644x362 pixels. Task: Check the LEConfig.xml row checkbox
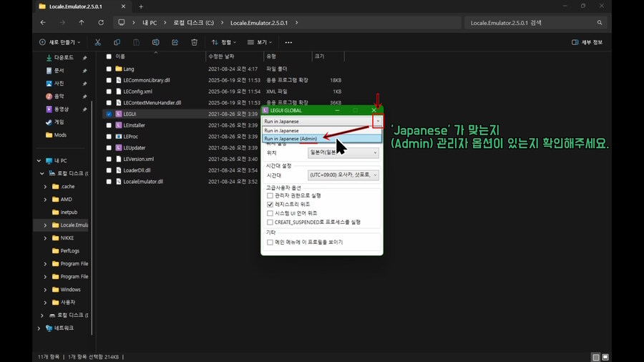tap(109, 92)
